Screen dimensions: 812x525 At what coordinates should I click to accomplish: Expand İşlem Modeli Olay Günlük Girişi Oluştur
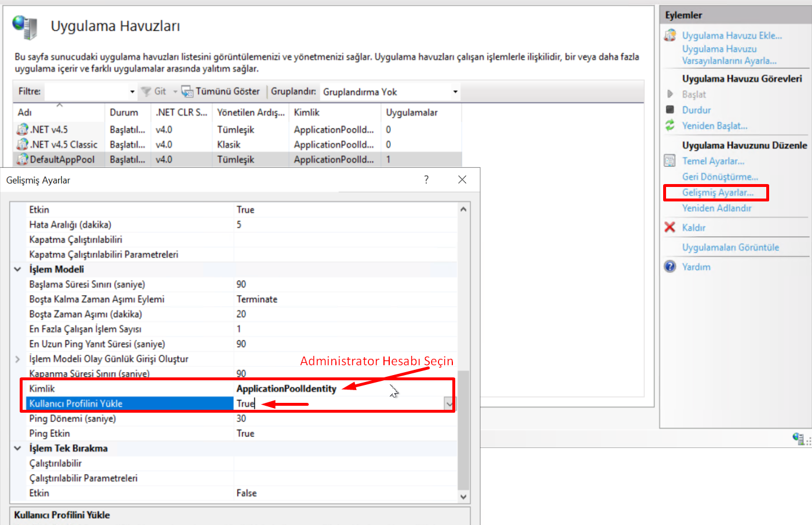(17, 359)
